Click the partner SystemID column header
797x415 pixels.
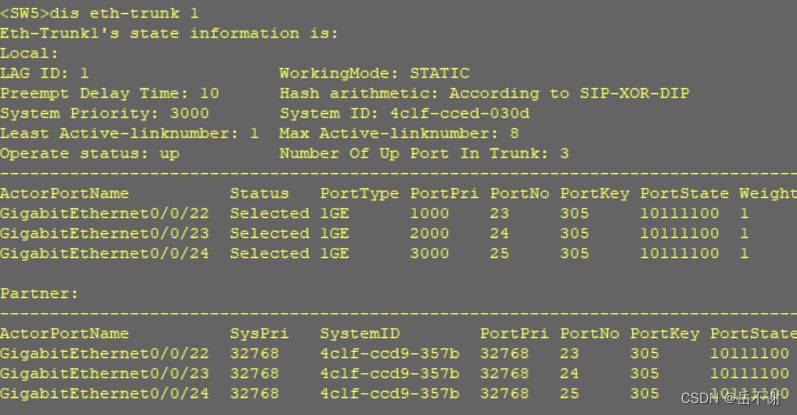click(360, 334)
